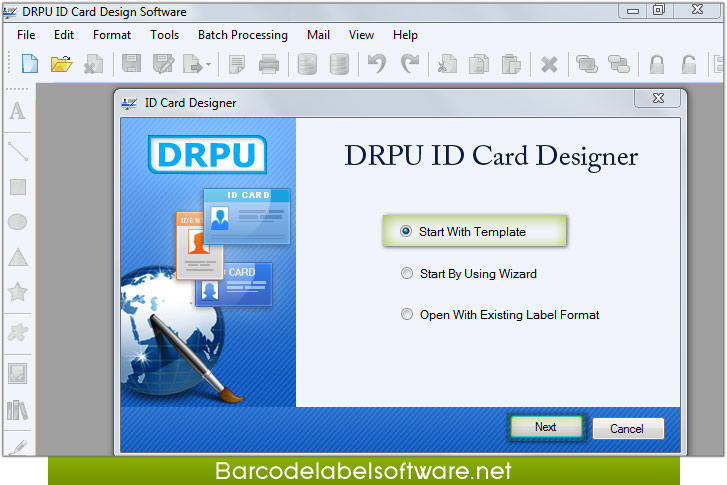
Task: Open the Format menu
Action: point(112,35)
